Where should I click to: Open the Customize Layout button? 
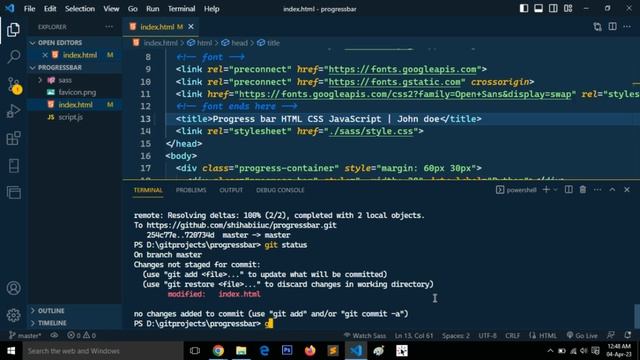pyautogui.click(x=568, y=9)
